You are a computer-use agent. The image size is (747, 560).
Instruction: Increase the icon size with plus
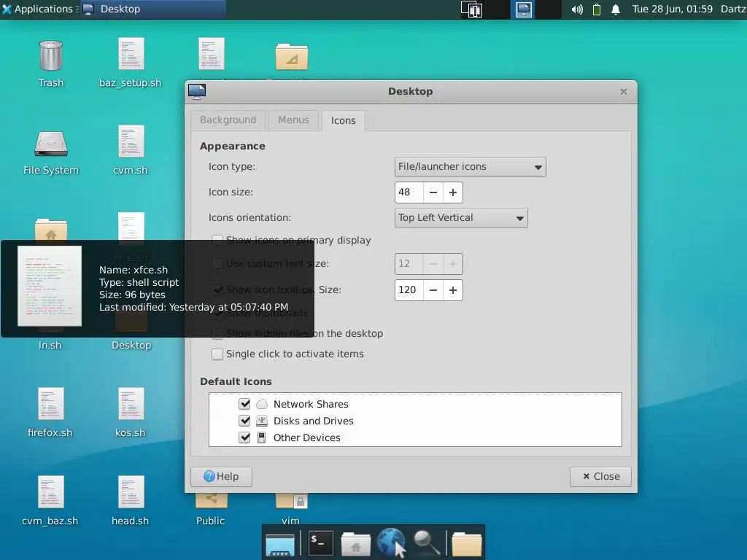click(453, 192)
